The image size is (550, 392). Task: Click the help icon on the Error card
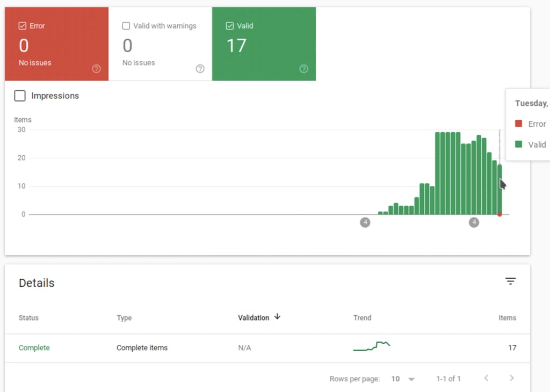97,69
